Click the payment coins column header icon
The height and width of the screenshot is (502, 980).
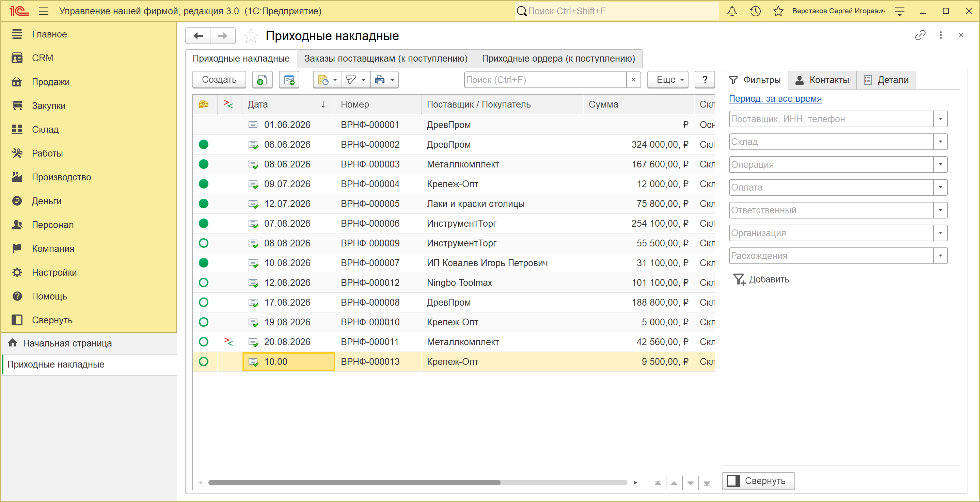tap(204, 104)
